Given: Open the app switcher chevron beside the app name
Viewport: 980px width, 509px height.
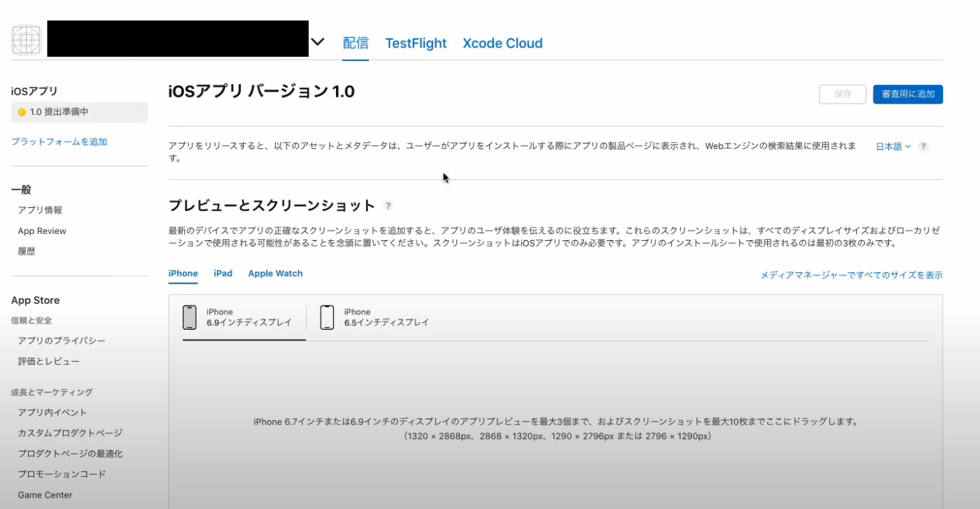Looking at the screenshot, I should point(318,42).
